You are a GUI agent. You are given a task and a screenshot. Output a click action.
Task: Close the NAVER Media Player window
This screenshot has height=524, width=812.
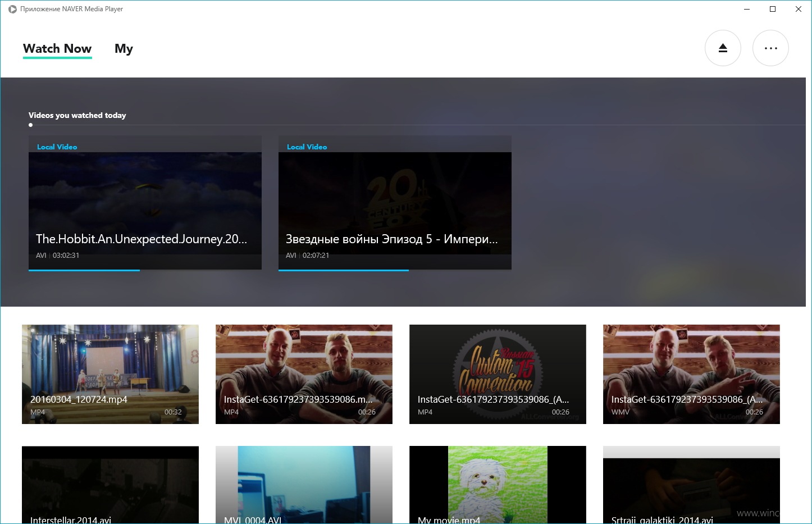pyautogui.click(x=799, y=9)
